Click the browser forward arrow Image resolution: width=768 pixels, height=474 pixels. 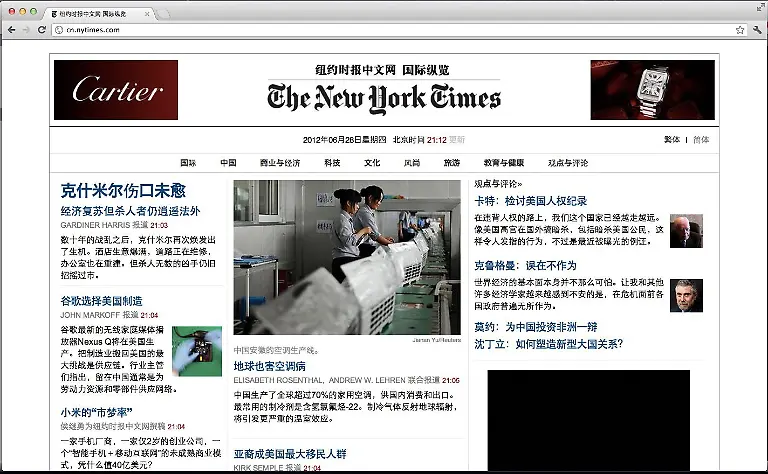pyautogui.click(x=26, y=30)
